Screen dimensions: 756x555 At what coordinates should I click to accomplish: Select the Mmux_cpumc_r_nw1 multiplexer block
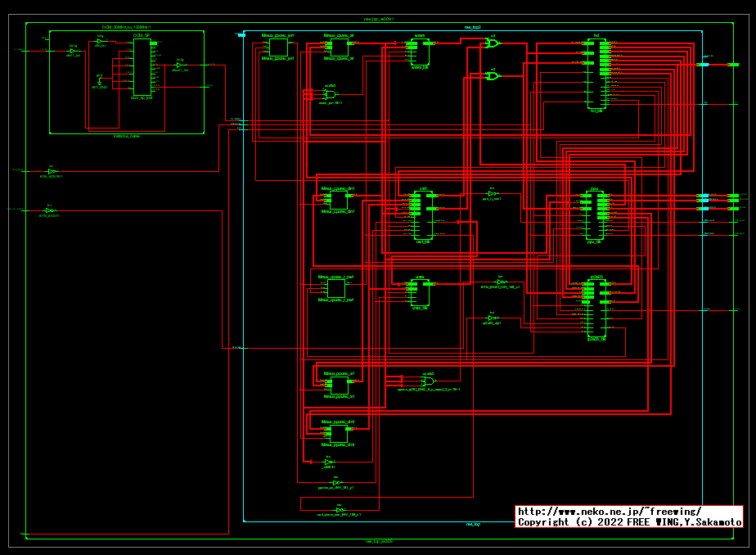coord(336,288)
